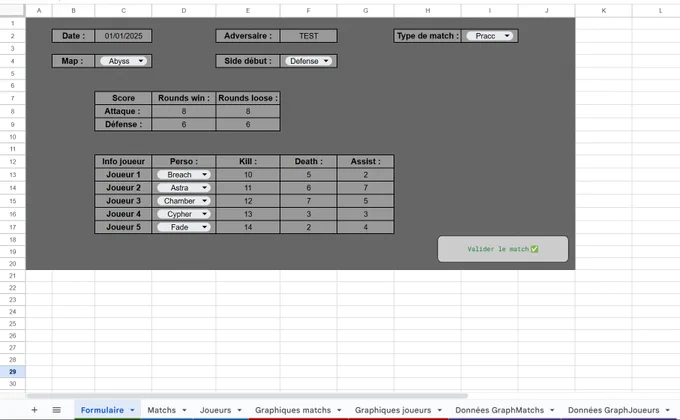Click the Death header cell
This screenshot has height=420, width=680.
pyautogui.click(x=309, y=161)
